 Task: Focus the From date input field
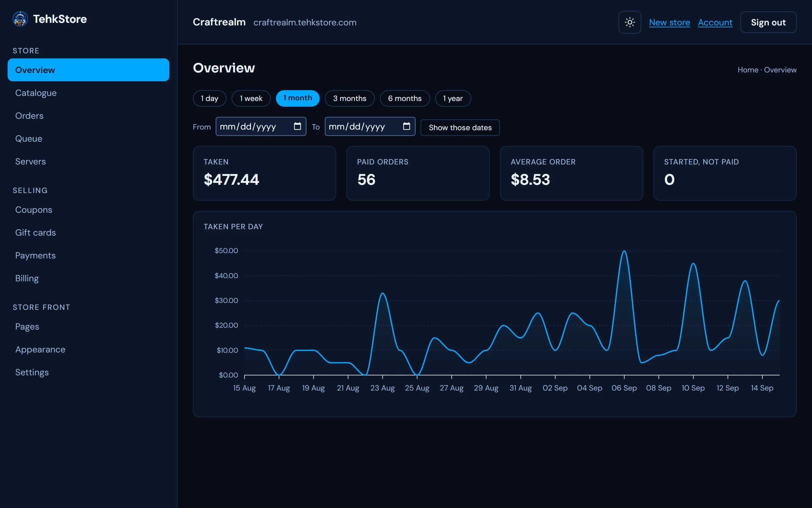[261, 126]
